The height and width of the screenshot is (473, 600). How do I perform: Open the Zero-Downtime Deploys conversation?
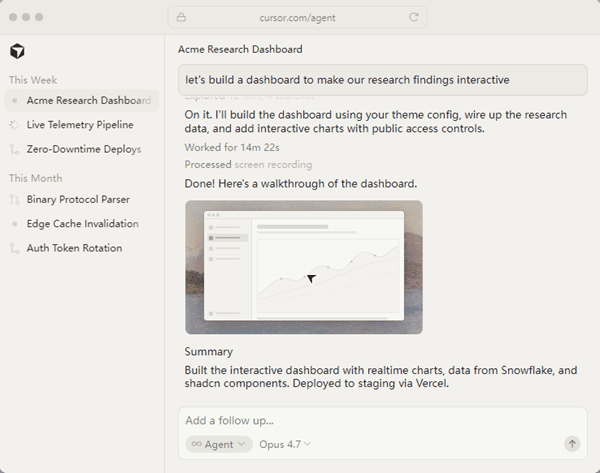pos(82,149)
